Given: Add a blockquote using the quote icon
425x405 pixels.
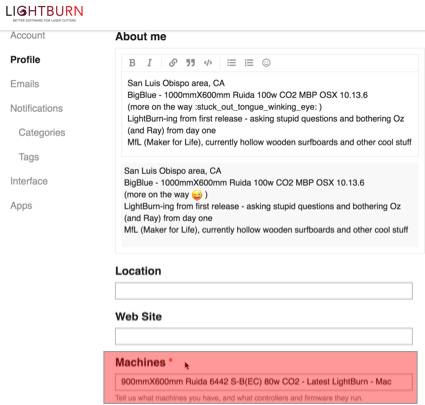Looking at the screenshot, I should (x=190, y=63).
